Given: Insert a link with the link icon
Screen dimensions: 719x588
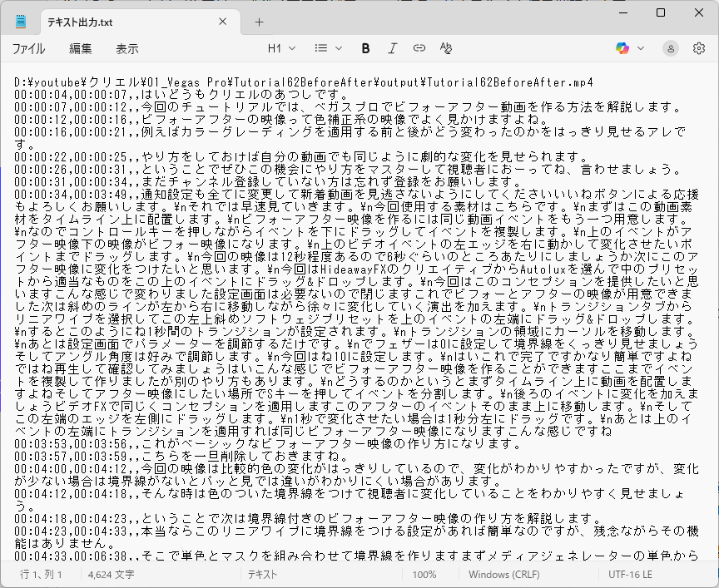Looking at the screenshot, I should point(419,48).
